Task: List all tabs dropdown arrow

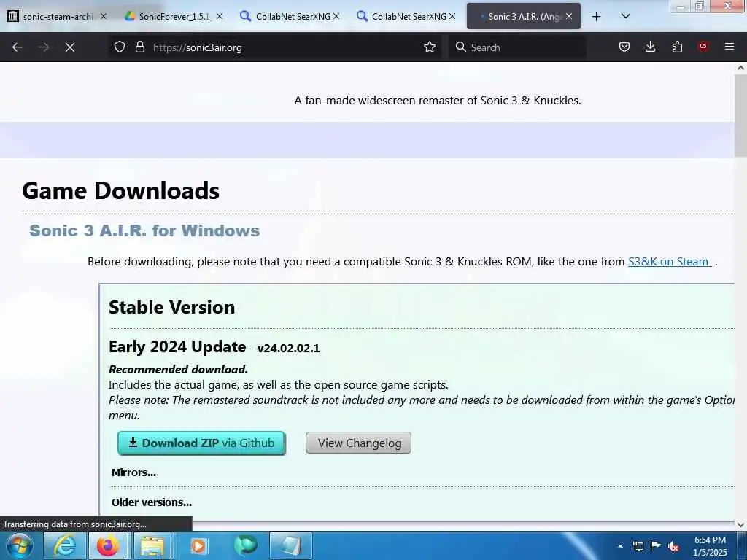Action: click(x=626, y=16)
